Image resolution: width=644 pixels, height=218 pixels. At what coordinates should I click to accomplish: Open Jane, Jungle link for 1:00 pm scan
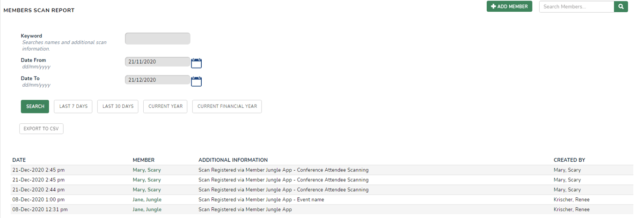coord(147,200)
